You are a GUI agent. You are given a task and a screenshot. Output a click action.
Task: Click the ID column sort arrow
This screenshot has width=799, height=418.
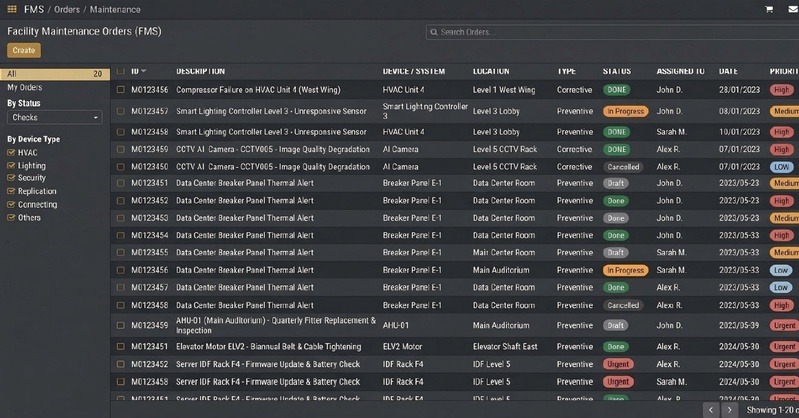(144, 71)
